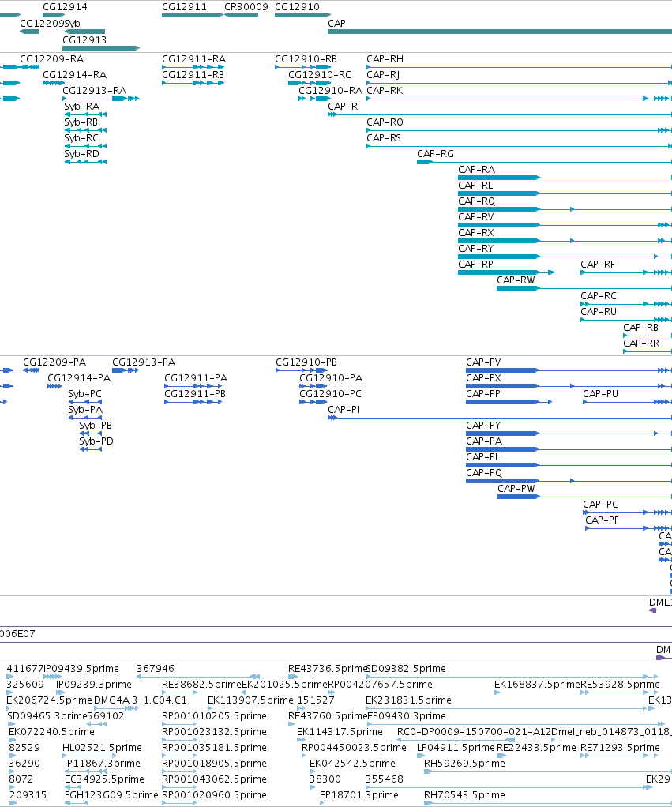This screenshot has height=807, width=672.
Task: Click the CAP-RP transcript label
Action: coord(475,264)
